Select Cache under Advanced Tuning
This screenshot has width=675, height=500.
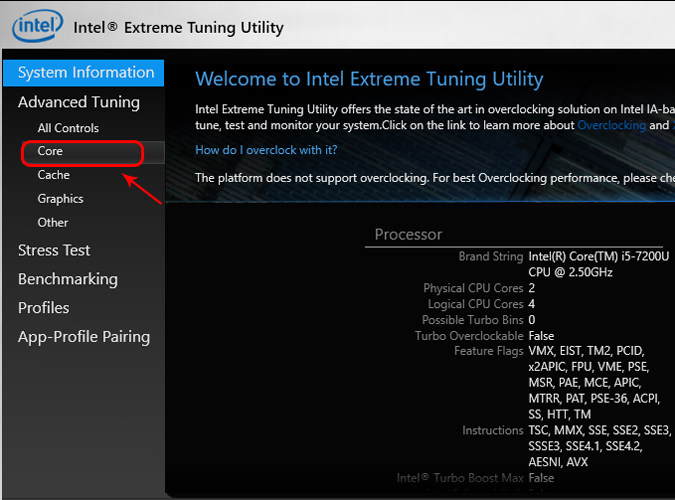(x=53, y=175)
